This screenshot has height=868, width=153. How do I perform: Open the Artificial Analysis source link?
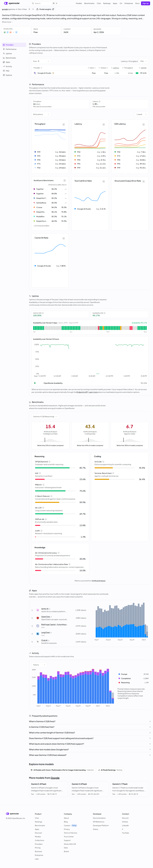click(99, 581)
